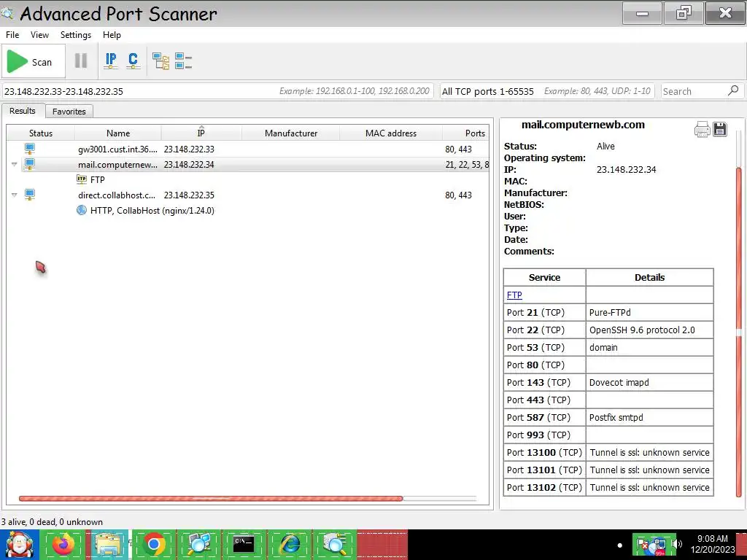Select the gw3001.cust.int.36 host name
The width and height of the screenshot is (747, 560).
click(117, 149)
